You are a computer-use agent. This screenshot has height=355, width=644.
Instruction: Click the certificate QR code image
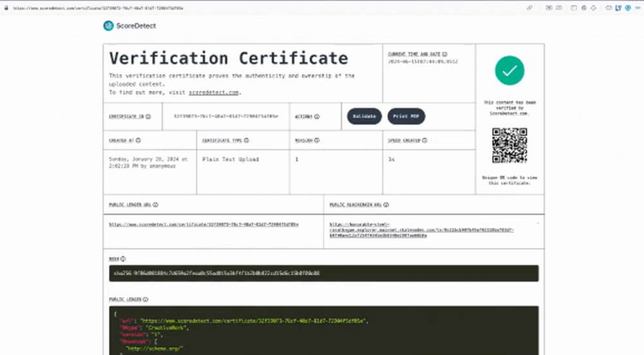pos(509,146)
